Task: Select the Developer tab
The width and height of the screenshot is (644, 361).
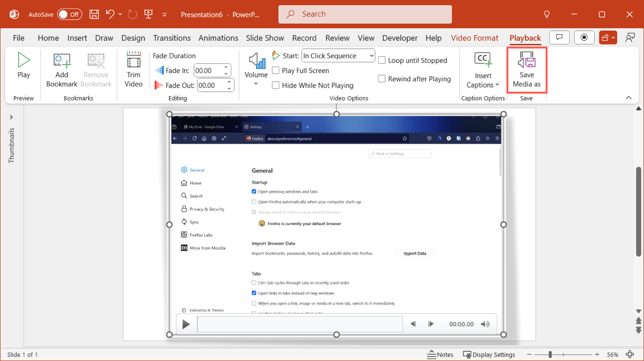Action: click(x=400, y=38)
